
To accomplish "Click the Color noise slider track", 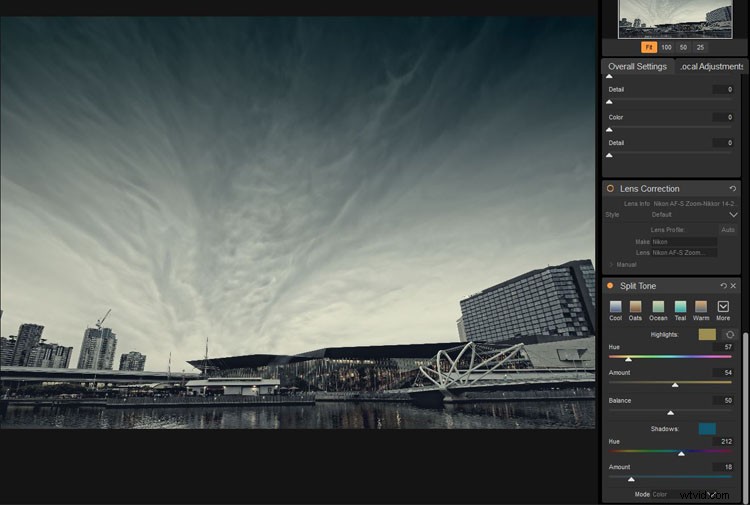I will [x=670, y=128].
